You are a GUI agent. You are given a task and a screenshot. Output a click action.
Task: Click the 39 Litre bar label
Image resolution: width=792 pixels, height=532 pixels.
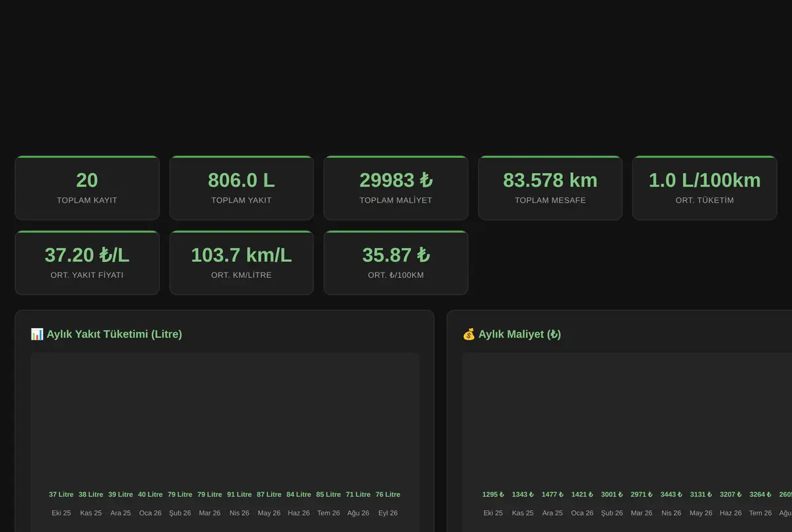pyautogui.click(x=121, y=494)
